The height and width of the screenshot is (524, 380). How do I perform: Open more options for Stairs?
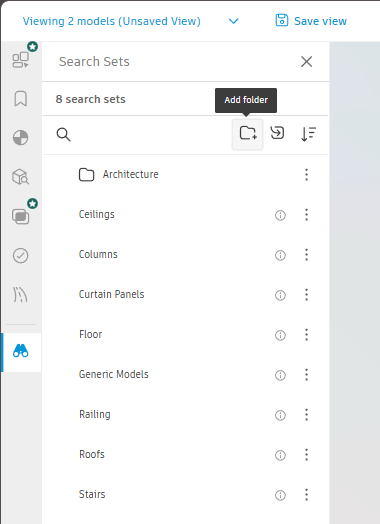coord(306,495)
